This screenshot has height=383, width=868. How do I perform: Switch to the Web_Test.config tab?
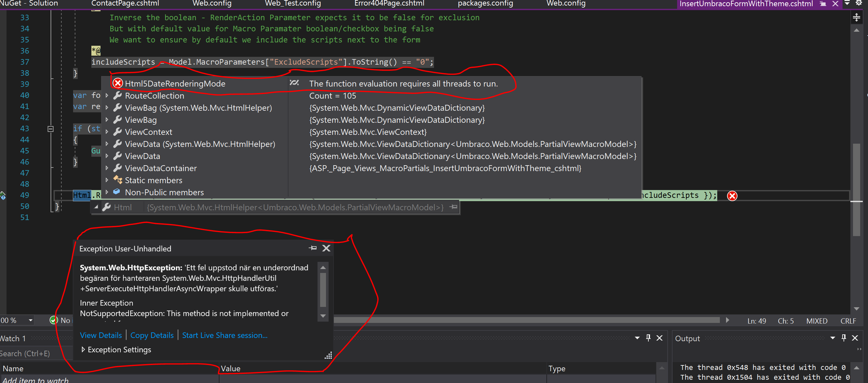[x=293, y=4]
